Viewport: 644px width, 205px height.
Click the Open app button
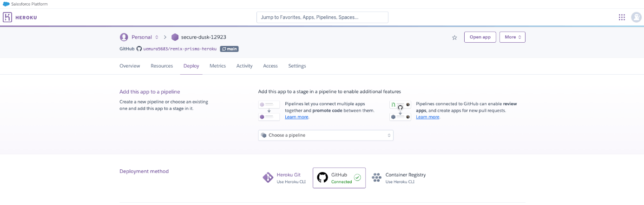pos(480,37)
